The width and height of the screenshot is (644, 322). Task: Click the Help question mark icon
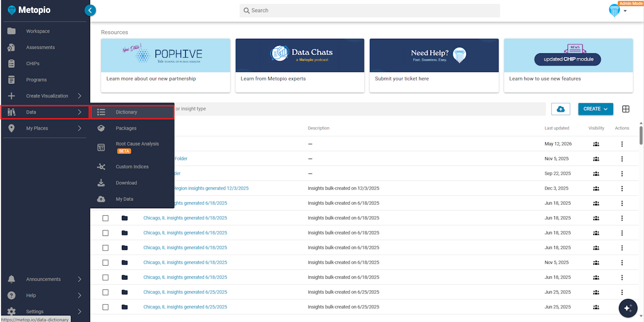click(x=12, y=295)
